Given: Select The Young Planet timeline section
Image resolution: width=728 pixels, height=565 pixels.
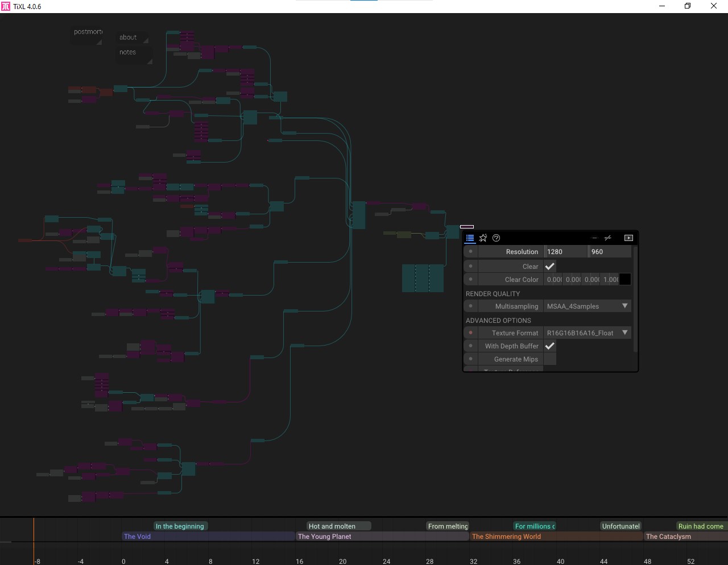Looking at the screenshot, I should 381,537.
